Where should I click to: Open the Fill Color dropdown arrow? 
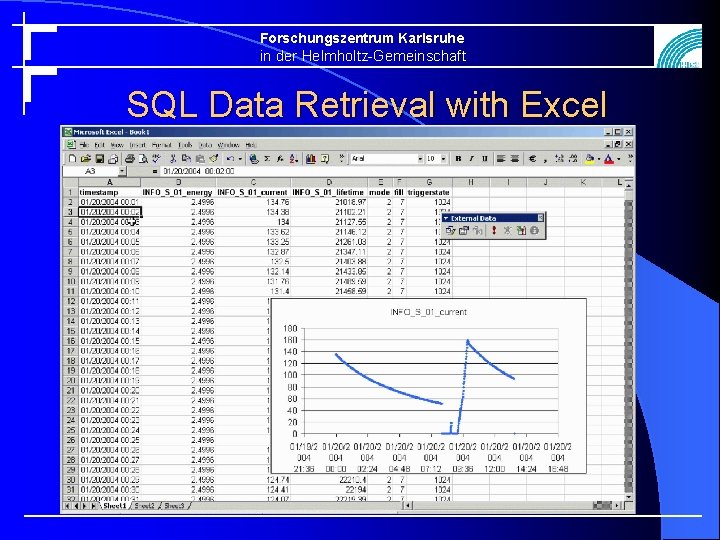599,159
